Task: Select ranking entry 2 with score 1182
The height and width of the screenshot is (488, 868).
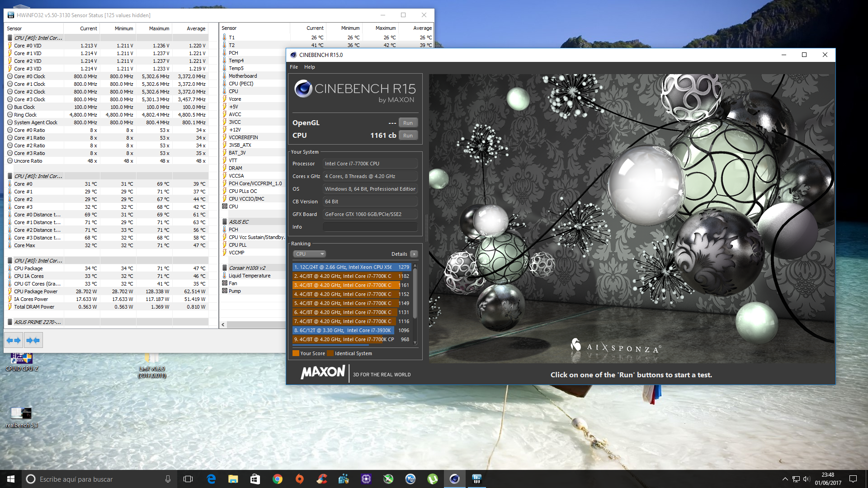Action: point(351,276)
